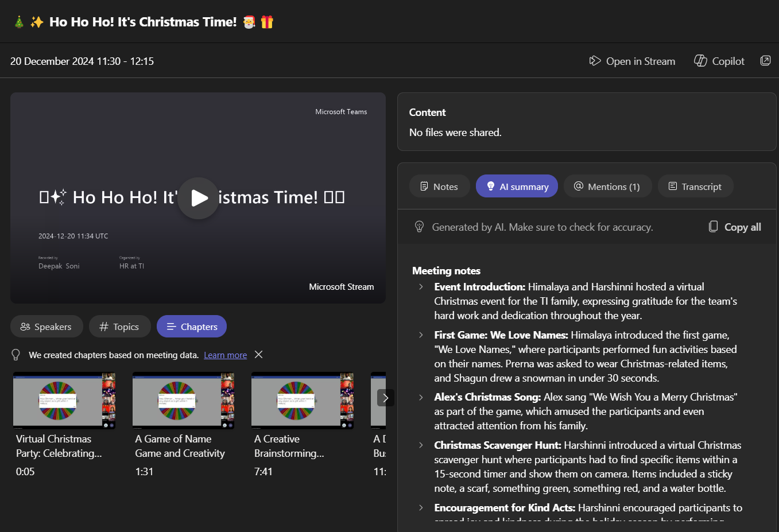This screenshot has height=532, width=779.
Task: Click the meeting title Ho Ho Ho heading
Action: pos(143,22)
